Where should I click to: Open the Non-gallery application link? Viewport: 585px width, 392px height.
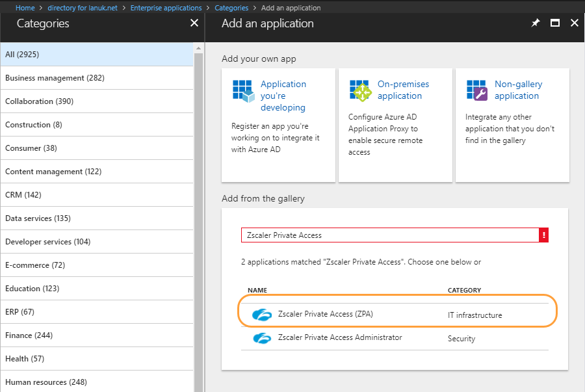coord(518,90)
